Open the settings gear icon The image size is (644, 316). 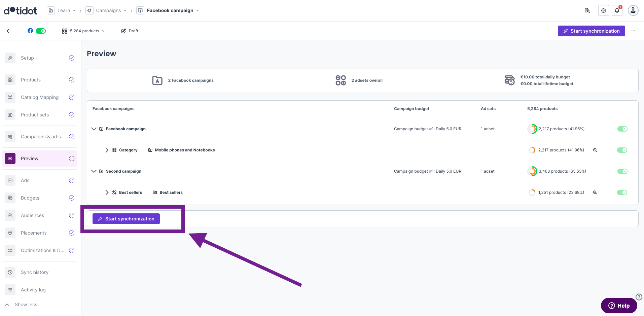[604, 10]
